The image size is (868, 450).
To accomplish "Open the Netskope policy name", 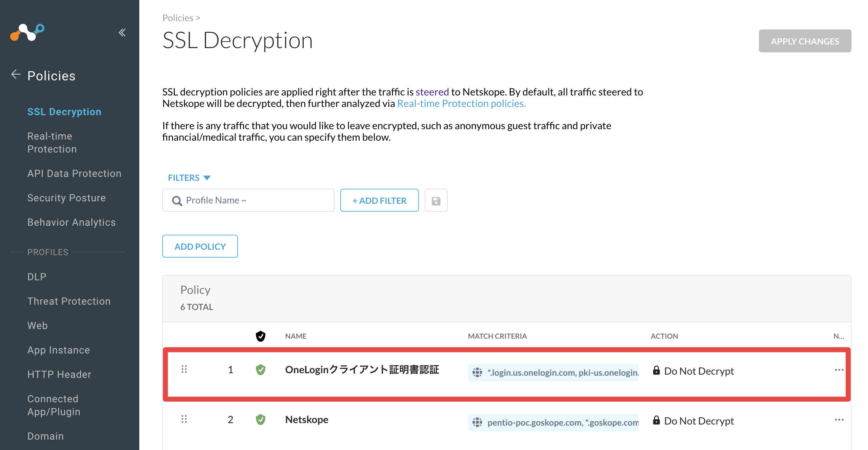I will pyautogui.click(x=307, y=419).
